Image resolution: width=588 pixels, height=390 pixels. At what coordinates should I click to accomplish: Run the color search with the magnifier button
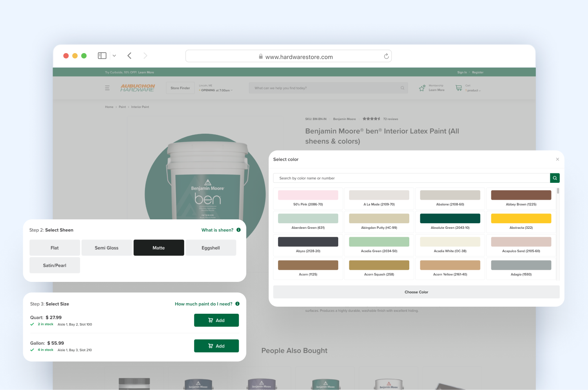point(555,178)
